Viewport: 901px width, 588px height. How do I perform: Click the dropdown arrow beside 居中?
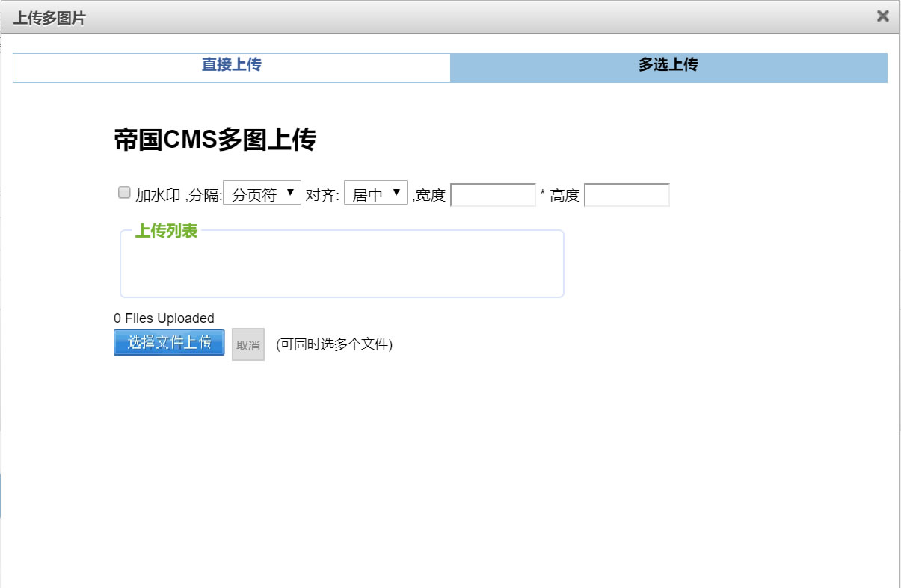[x=397, y=192]
